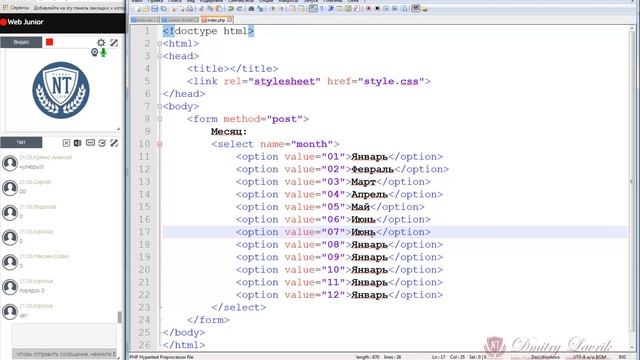Expand the video panel arrow icon
Viewport: 640px width, 360px height.
[114, 42]
